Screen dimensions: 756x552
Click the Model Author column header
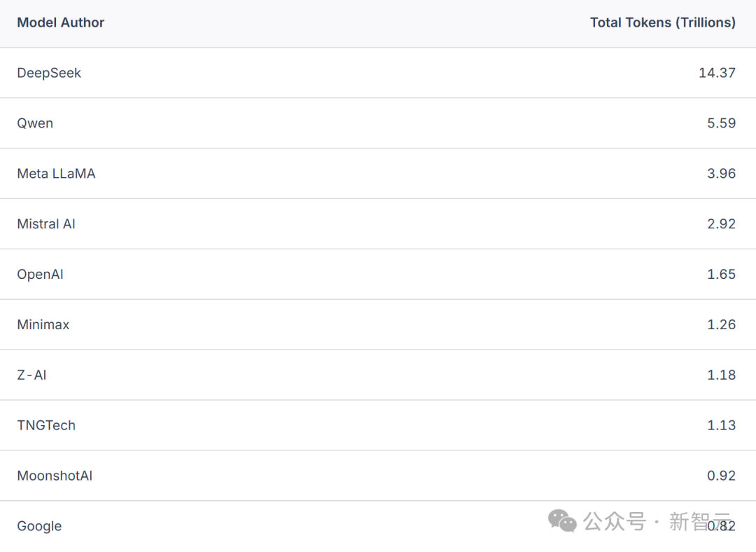pyautogui.click(x=61, y=22)
